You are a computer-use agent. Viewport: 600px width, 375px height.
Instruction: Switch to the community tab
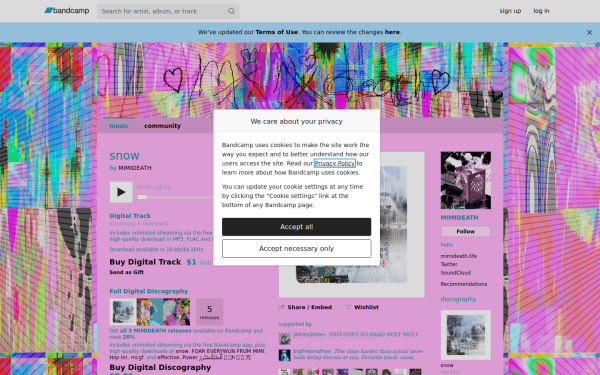pyautogui.click(x=162, y=126)
